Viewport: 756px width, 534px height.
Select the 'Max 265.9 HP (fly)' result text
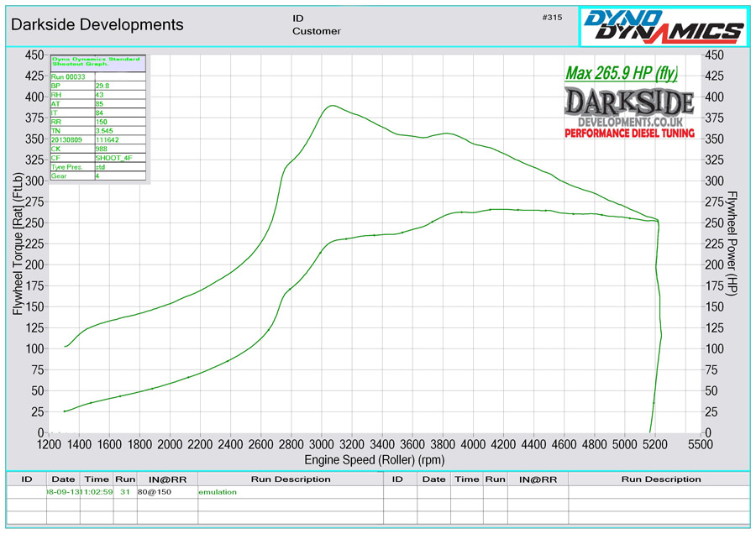click(x=622, y=73)
